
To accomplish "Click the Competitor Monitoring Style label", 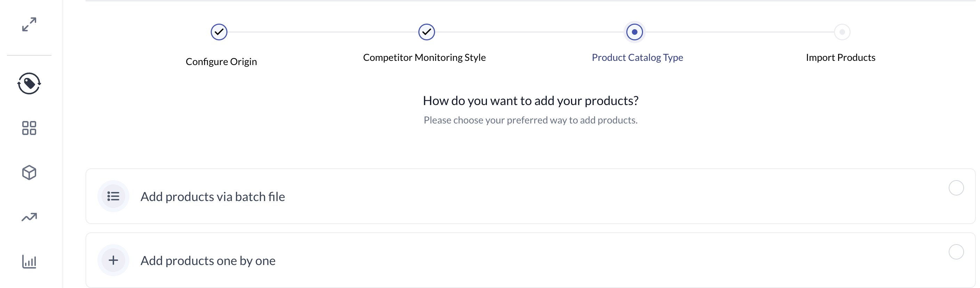I will [425, 57].
